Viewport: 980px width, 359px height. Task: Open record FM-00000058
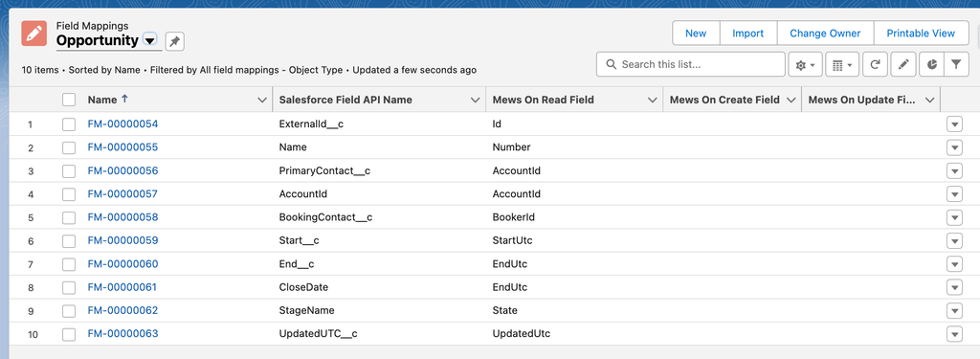(123, 217)
